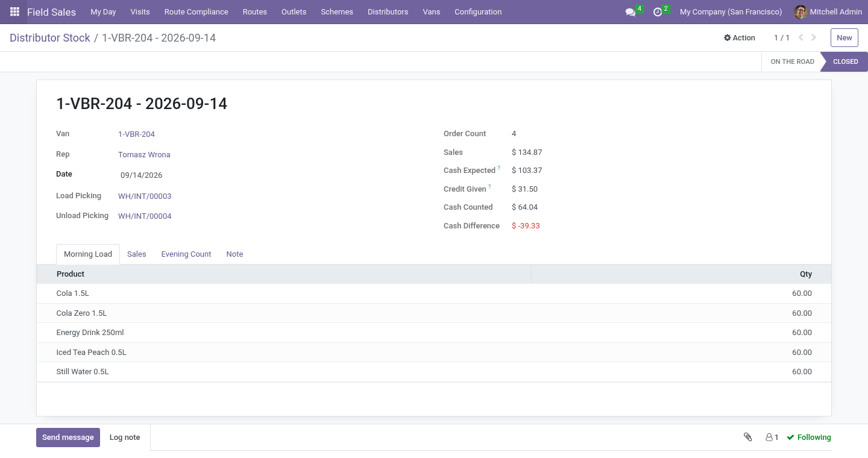Show followers count icon

tap(772, 438)
